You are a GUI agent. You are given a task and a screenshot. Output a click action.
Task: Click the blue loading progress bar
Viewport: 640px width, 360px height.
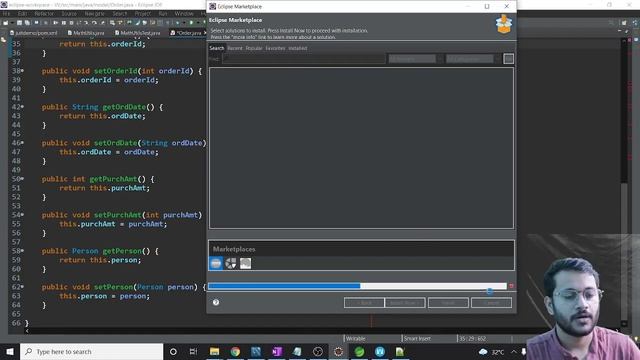tap(357, 286)
